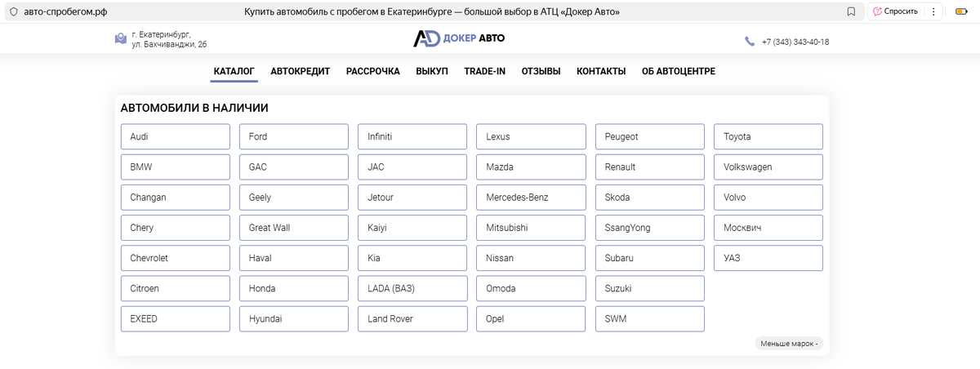
Task: Select the УАЗ brand
Action: pyautogui.click(x=768, y=258)
